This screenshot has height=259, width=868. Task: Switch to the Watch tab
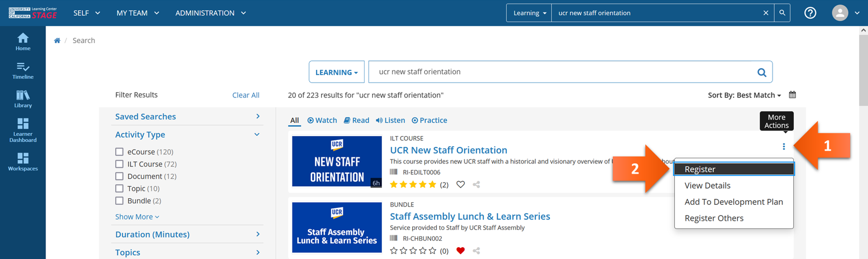322,120
